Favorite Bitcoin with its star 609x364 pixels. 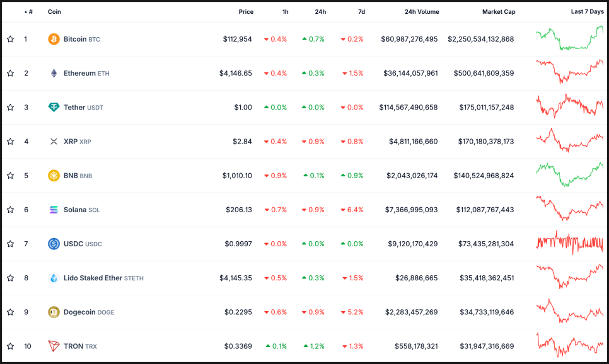[11, 39]
